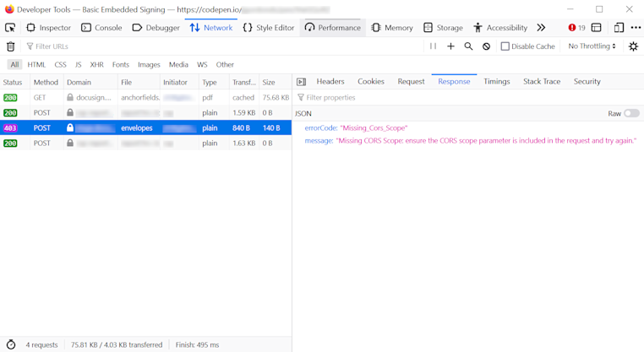Screen dimensions: 644x352
Task: Sort by Domain column header
Action: (90, 82)
